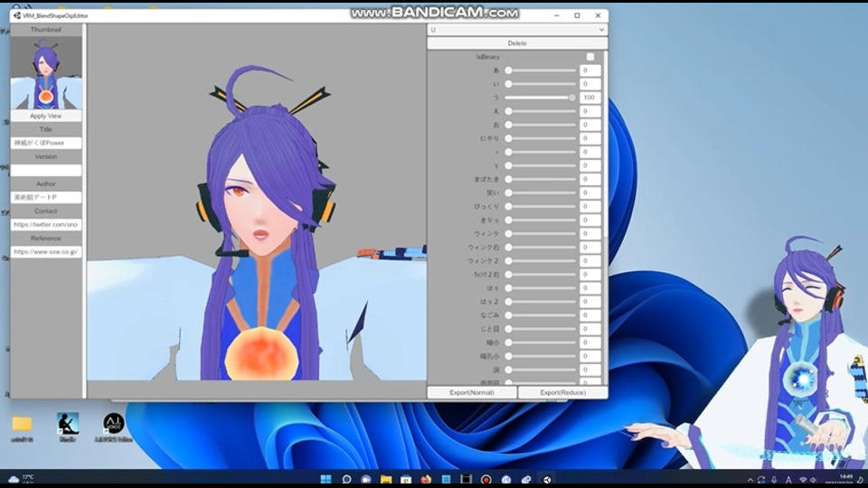Open the yellow folder on the desktop
Viewport: 868px width, 488px height.
click(x=22, y=424)
